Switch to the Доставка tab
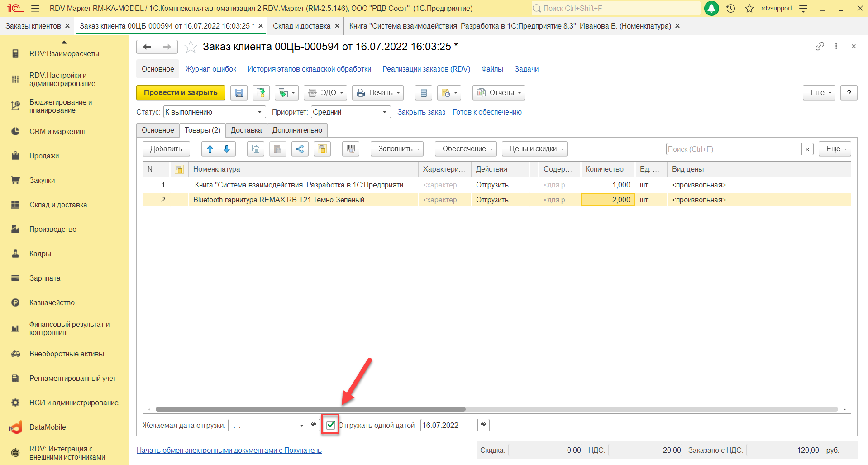This screenshot has width=868, height=465. click(246, 130)
